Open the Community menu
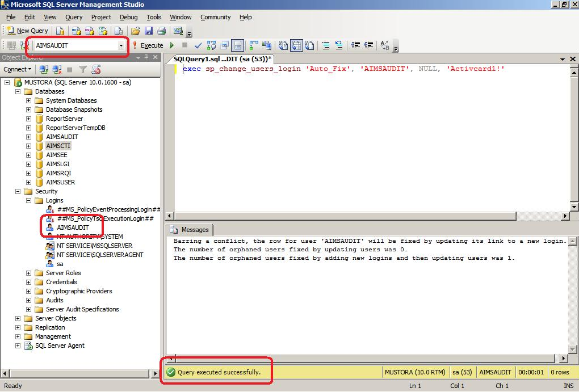 coord(216,17)
